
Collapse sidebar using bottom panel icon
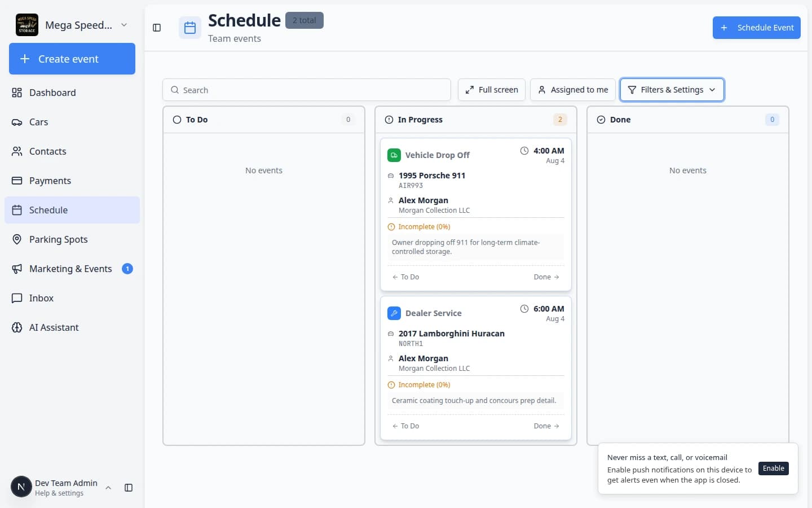click(x=129, y=488)
